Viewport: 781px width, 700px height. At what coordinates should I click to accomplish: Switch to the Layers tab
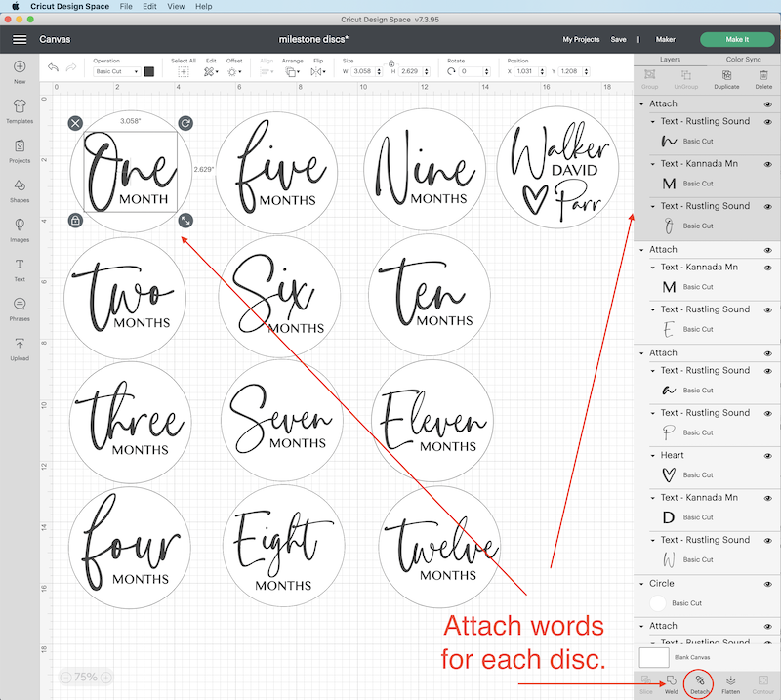pyautogui.click(x=670, y=60)
